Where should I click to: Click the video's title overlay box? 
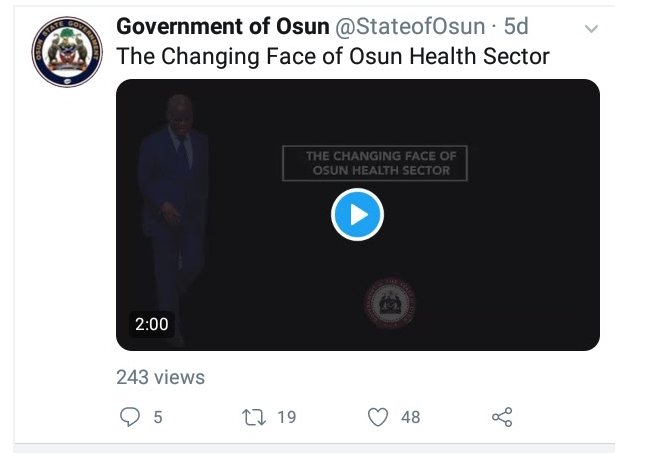click(x=374, y=163)
